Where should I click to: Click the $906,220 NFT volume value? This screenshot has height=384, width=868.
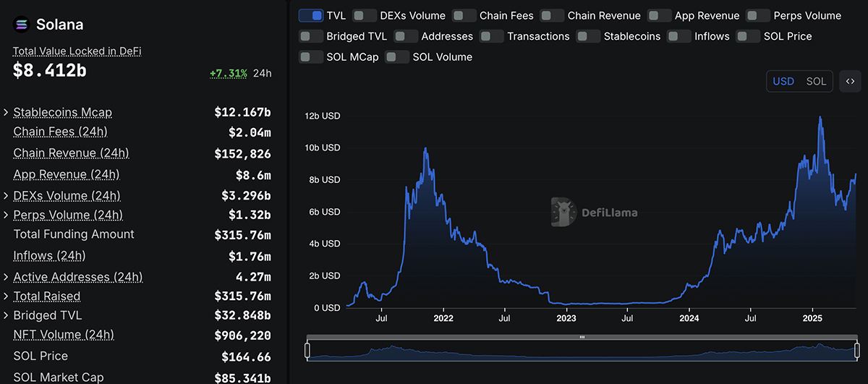[x=242, y=335]
